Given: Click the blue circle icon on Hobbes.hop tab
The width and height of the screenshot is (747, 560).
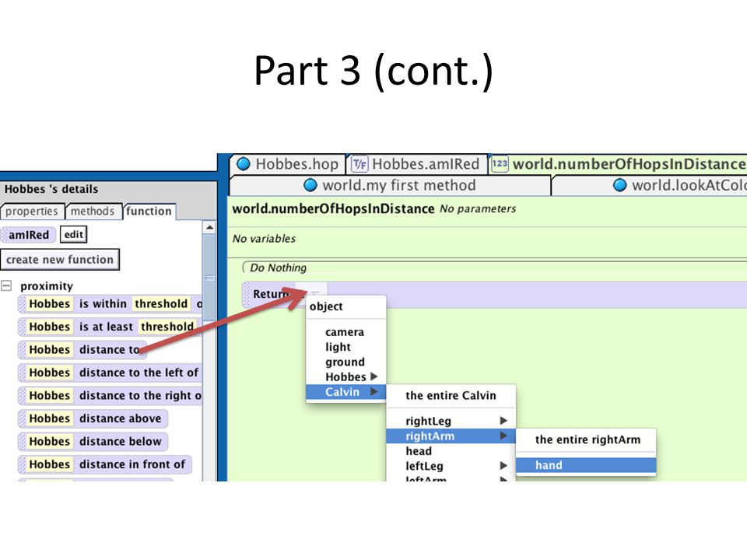Looking at the screenshot, I should click(x=244, y=164).
